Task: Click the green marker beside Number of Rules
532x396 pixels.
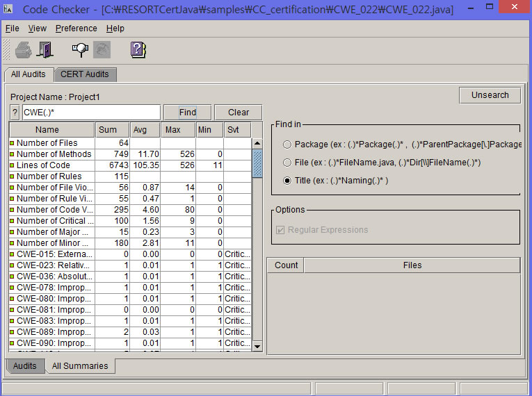Action: point(12,176)
